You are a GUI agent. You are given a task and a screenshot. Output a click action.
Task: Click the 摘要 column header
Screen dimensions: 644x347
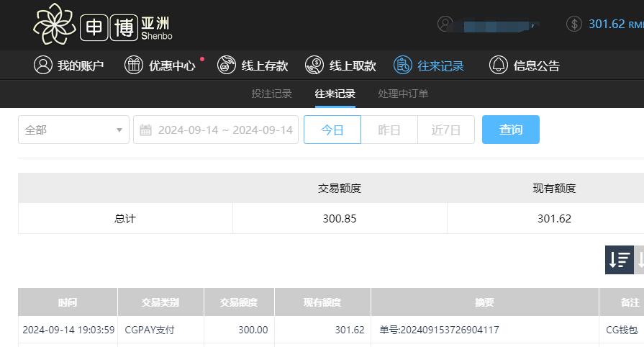pos(485,302)
